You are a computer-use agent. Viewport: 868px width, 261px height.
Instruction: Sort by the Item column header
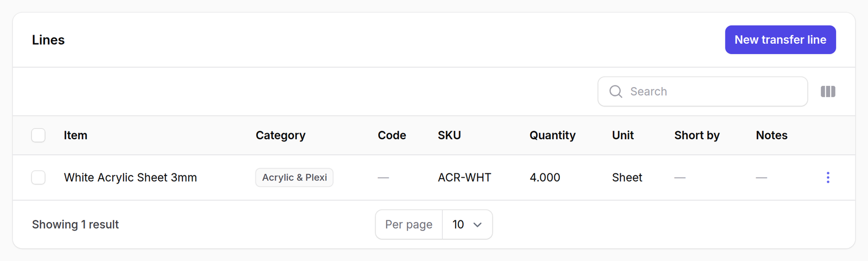(x=75, y=135)
